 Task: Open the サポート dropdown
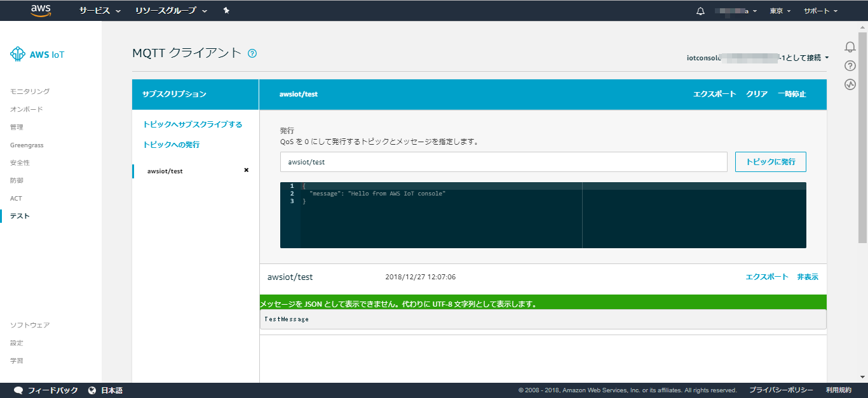820,11
